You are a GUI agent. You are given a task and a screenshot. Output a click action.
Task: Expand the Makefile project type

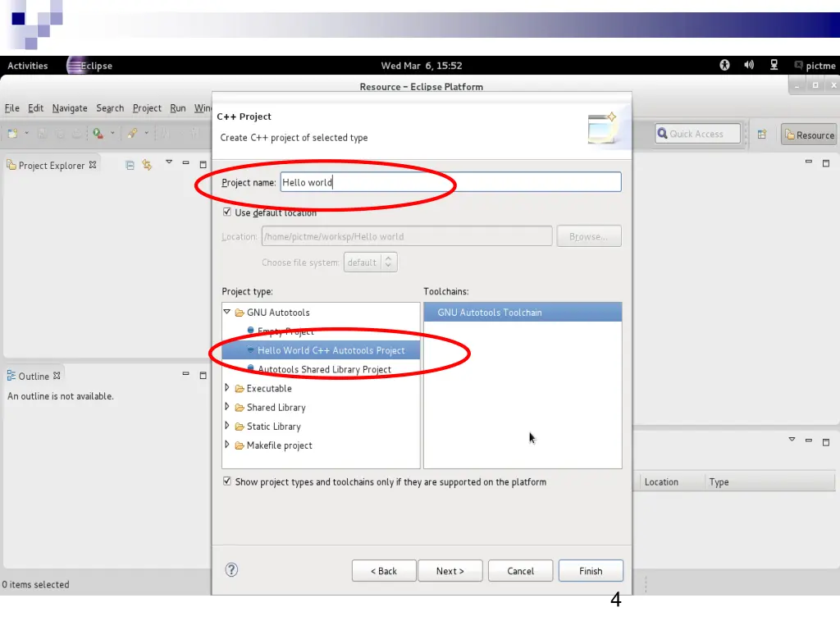tap(227, 445)
